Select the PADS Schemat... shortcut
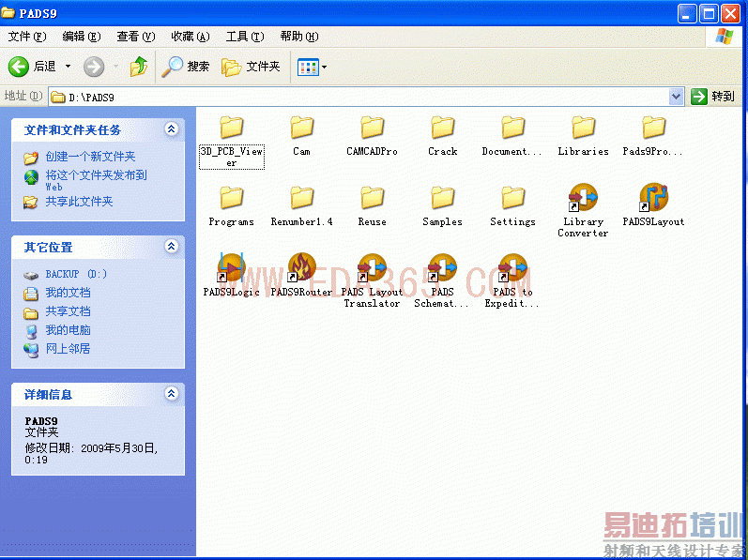This screenshot has width=748, height=560. point(442,281)
